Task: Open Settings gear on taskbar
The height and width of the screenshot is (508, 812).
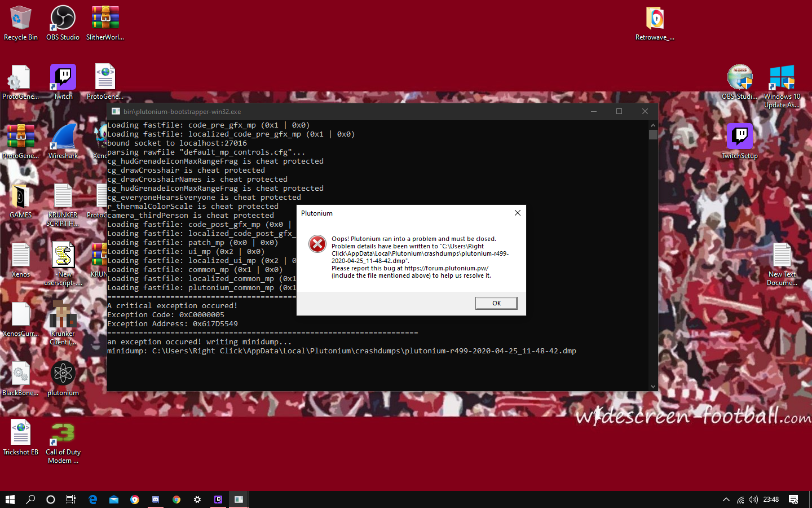Action: click(x=197, y=500)
